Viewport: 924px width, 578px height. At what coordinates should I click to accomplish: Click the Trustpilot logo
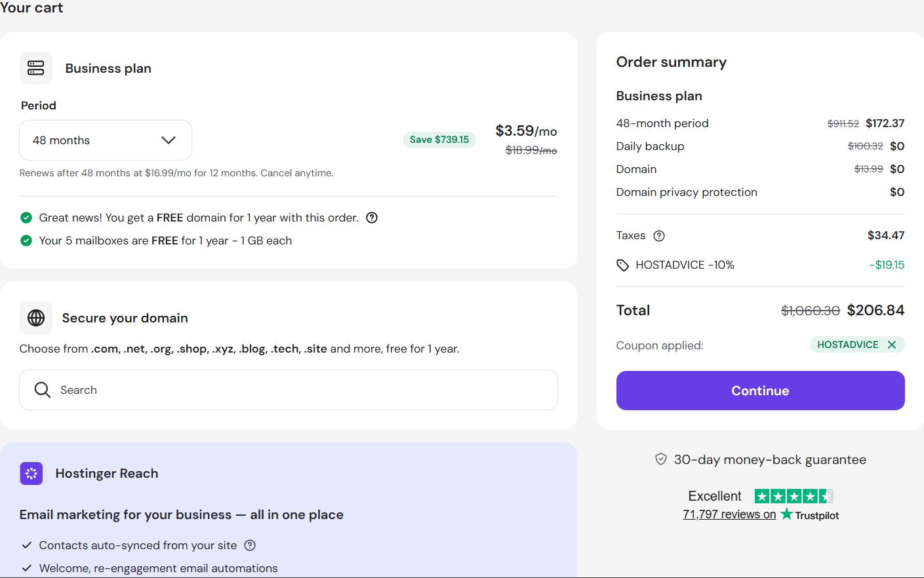tap(810, 515)
